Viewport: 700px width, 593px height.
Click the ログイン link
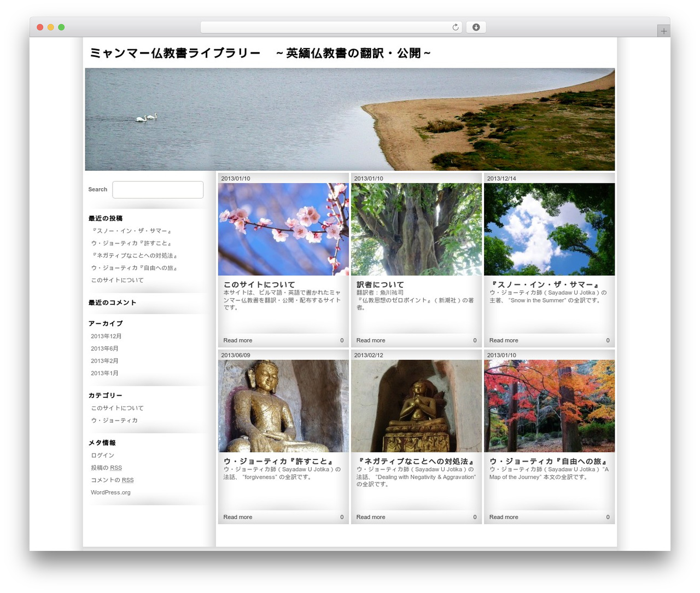point(102,456)
